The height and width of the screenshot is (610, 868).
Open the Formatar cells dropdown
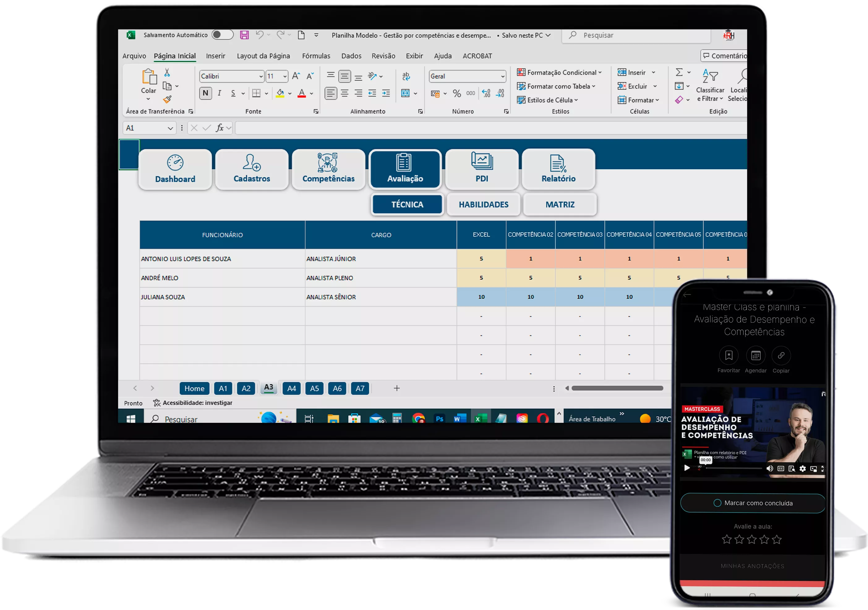click(x=639, y=100)
